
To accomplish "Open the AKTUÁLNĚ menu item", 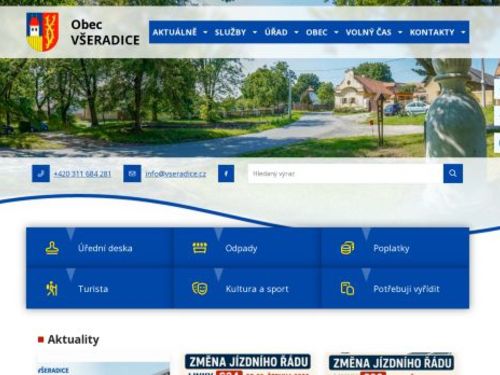I will click(175, 32).
